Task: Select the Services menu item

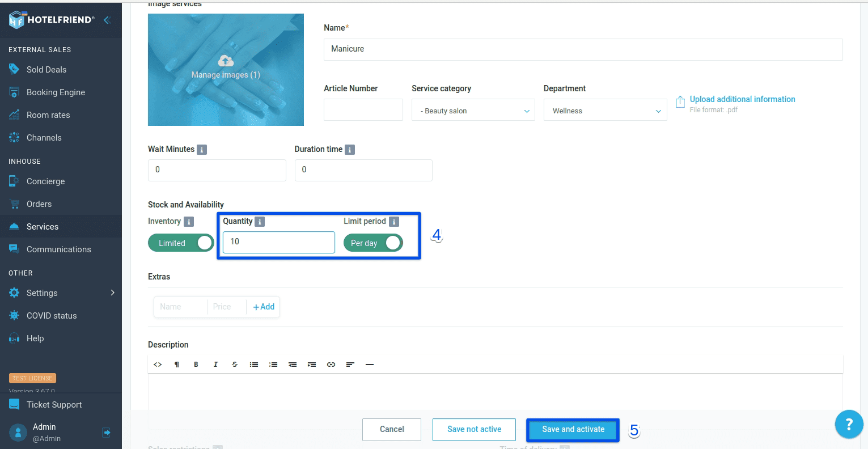Action: point(61,226)
